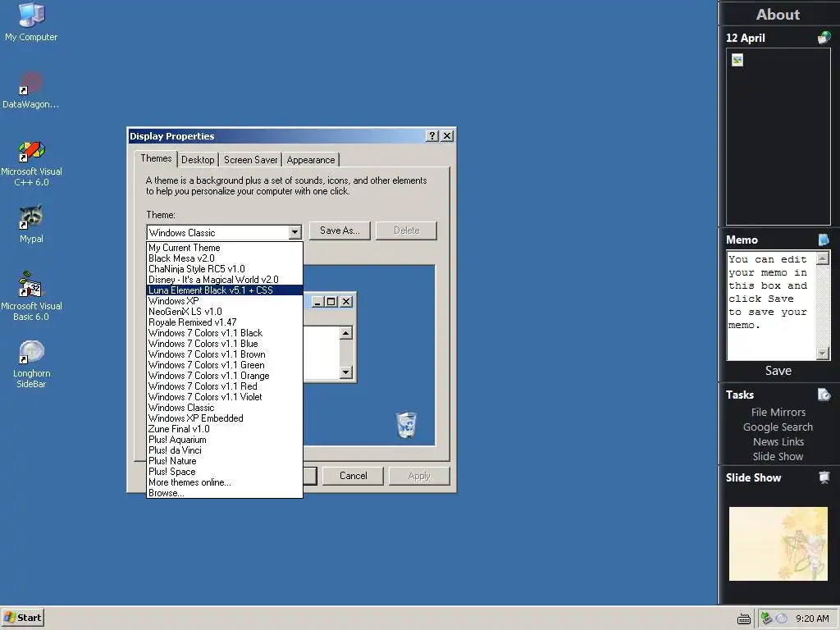
Task: Choose the Windows XP theme
Action: (x=225, y=301)
